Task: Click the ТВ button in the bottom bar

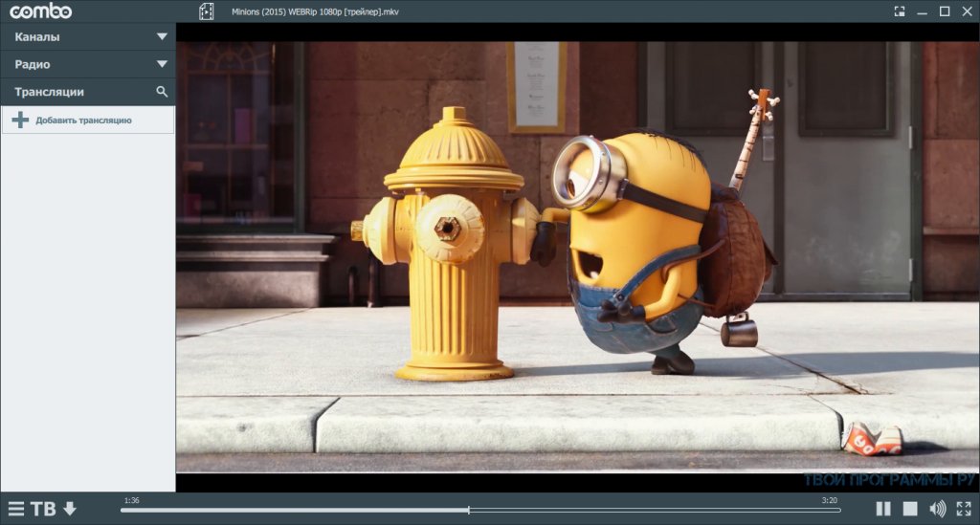Action: click(43, 509)
